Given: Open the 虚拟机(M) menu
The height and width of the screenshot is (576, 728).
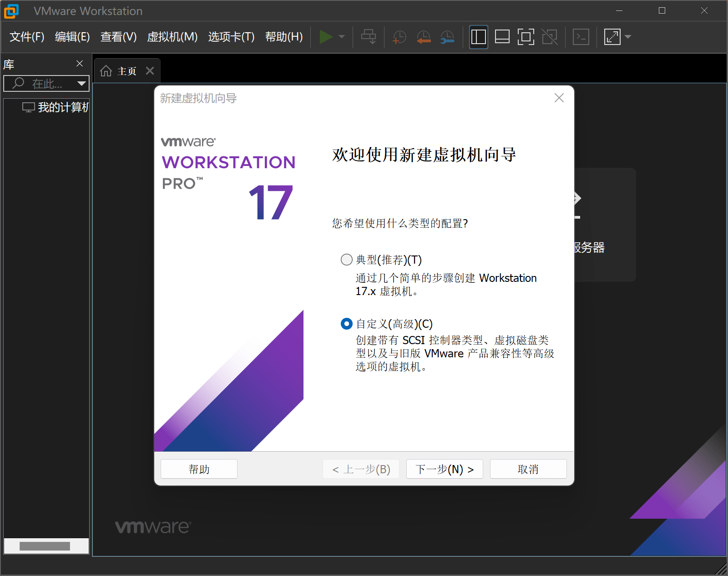Looking at the screenshot, I should click(x=172, y=37).
